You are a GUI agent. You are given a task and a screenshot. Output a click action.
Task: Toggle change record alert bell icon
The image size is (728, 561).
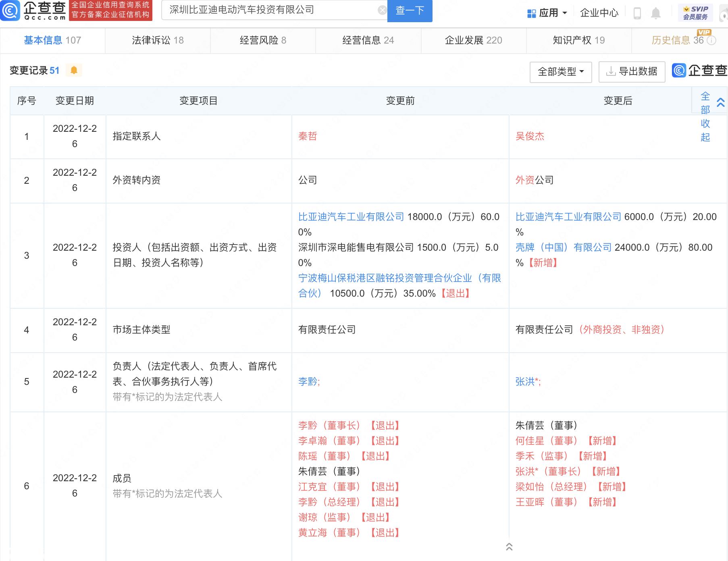74,70
